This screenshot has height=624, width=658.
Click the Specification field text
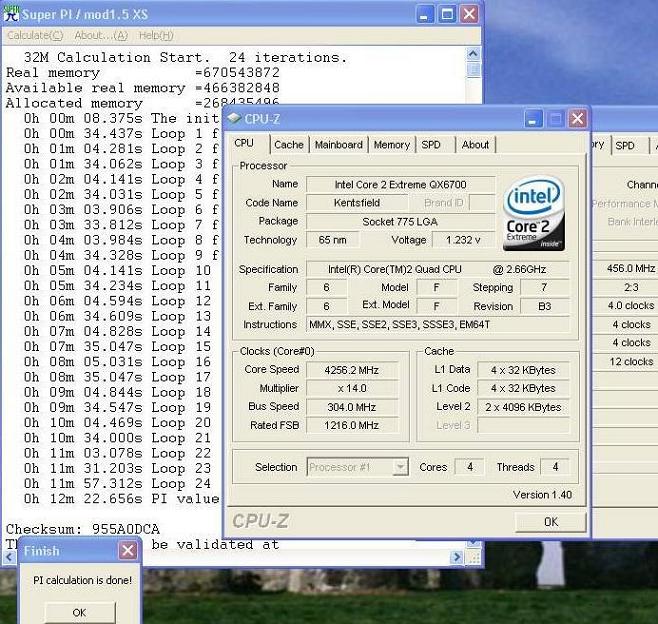(437, 269)
